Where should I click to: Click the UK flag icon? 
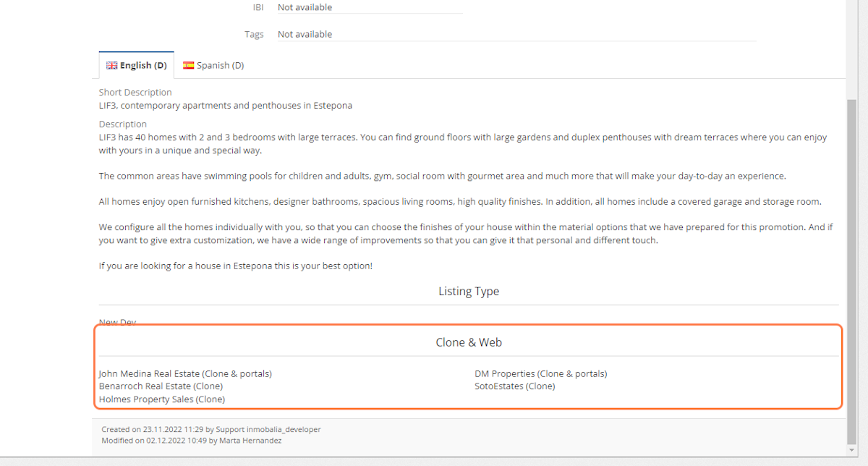(x=111, y=65)
